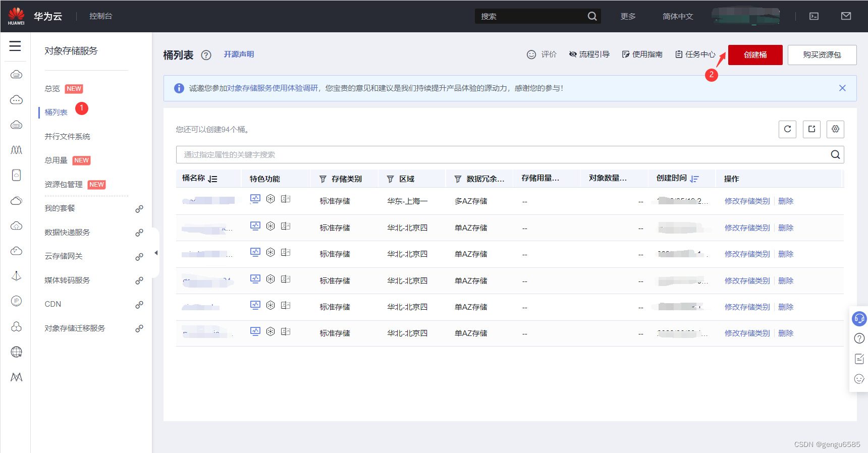Open 云存储网关 in sidebar

tap(64, 256)
